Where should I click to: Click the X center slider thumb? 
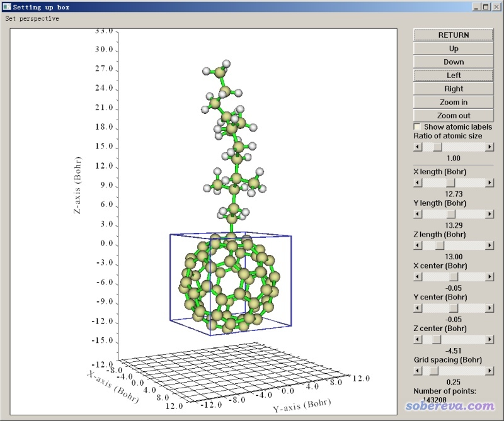454,276
